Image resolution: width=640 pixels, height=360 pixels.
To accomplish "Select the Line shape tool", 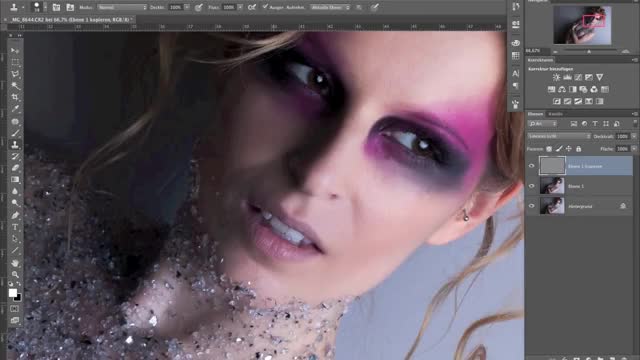I will [x=15, y=251].
